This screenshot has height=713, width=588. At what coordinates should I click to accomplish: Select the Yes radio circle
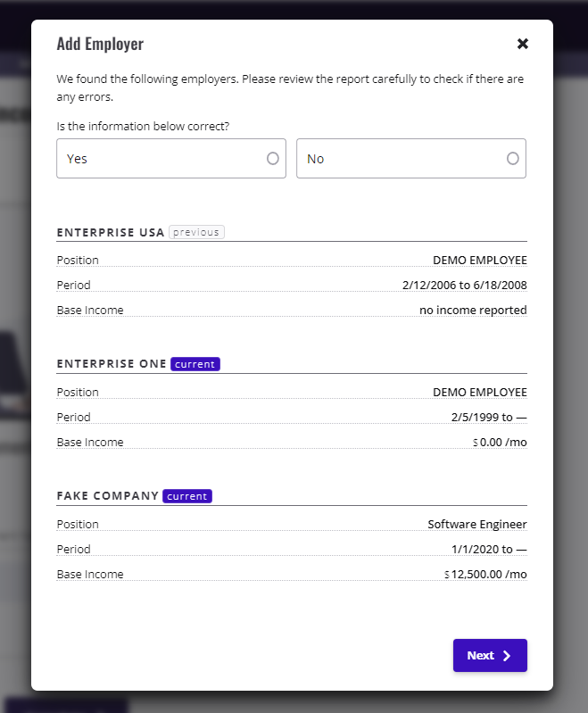pyautogui.click(x=273, y=158)
